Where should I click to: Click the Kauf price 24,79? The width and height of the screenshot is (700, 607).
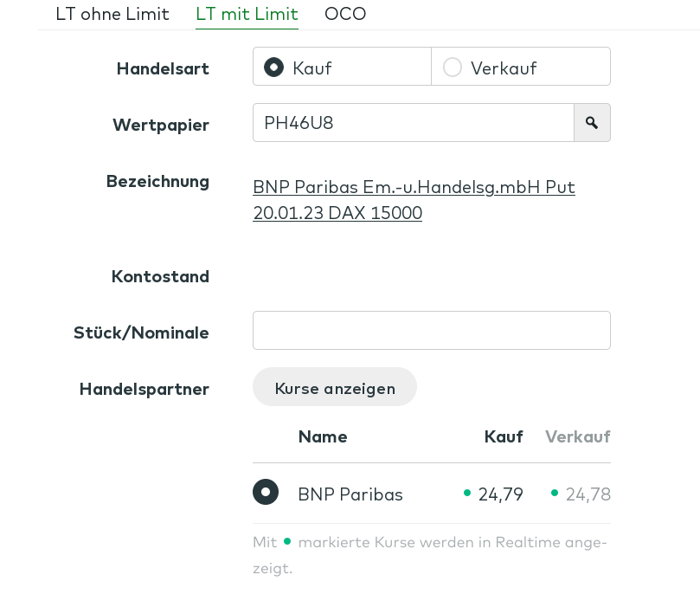point(501,494)
